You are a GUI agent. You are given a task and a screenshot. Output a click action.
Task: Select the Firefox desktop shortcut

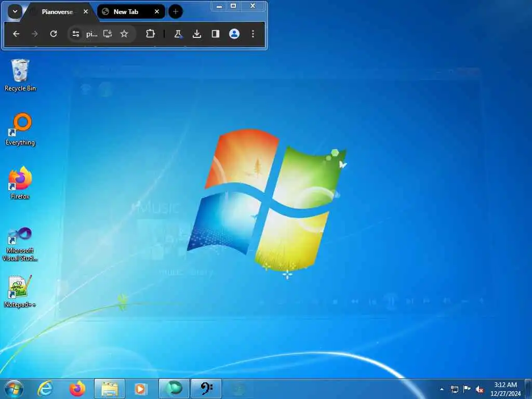20,183
